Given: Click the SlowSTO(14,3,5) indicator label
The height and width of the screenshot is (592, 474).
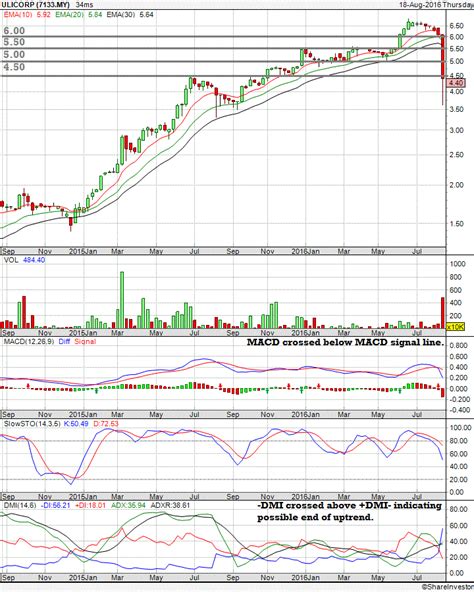Looking at the screenshot, I should pyautogui.click(x=32, y=424).
